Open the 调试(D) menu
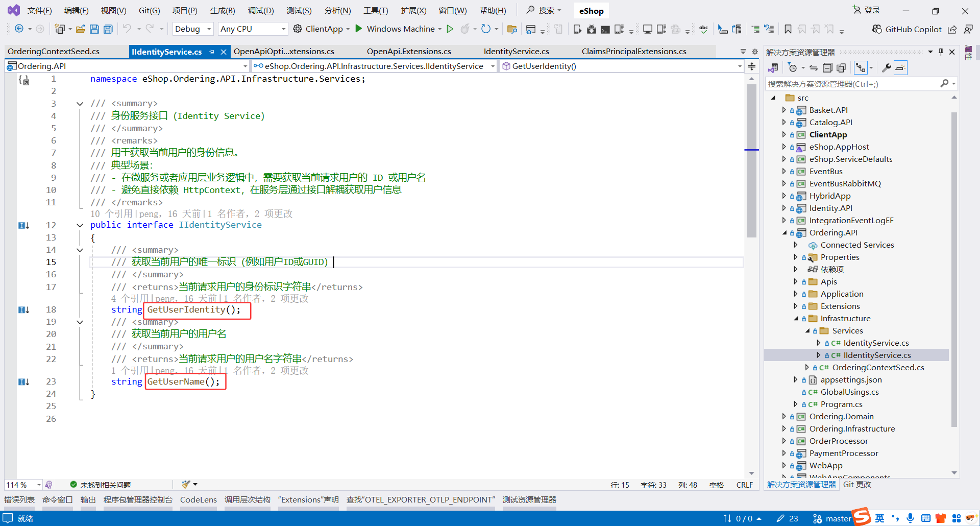This screenshot has height=526, width=980. pos(261,11)
